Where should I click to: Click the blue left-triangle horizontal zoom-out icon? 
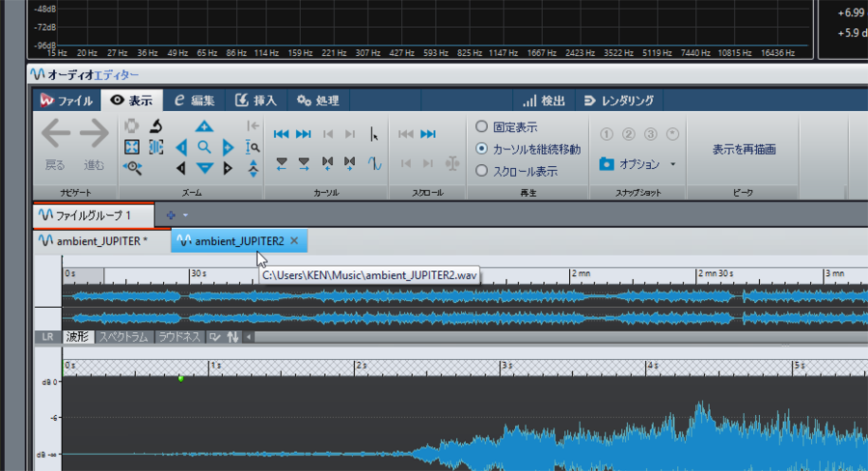tap(181, 148)
